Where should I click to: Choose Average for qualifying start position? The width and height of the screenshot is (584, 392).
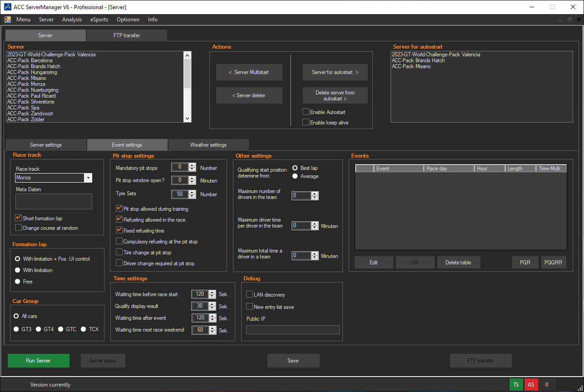[295, 176]
